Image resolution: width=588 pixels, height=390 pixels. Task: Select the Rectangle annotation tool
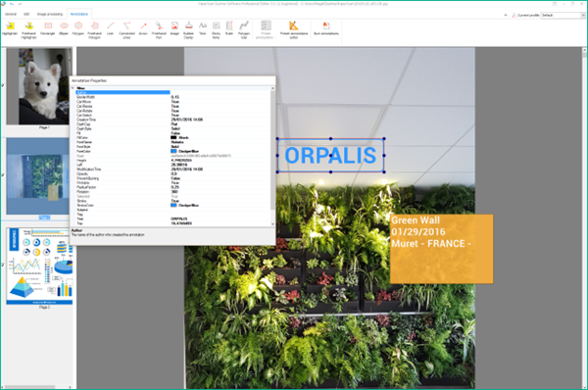[48, 28]
